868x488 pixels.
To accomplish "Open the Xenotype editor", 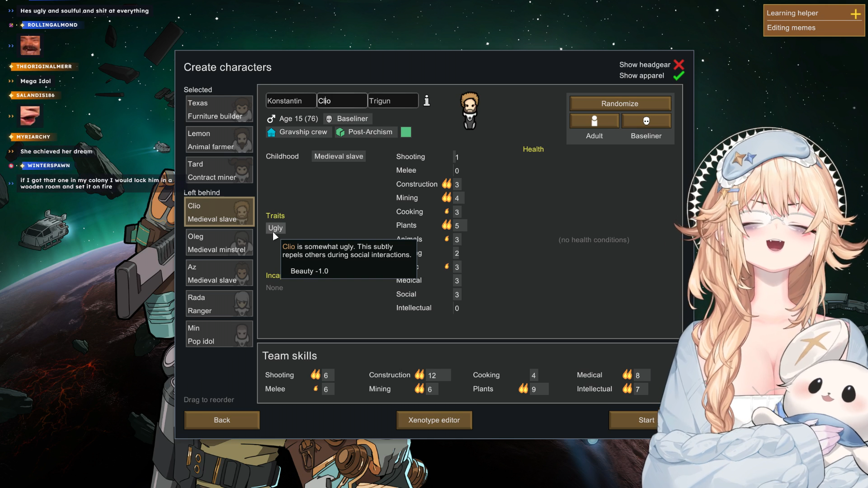I will (434, 420).
